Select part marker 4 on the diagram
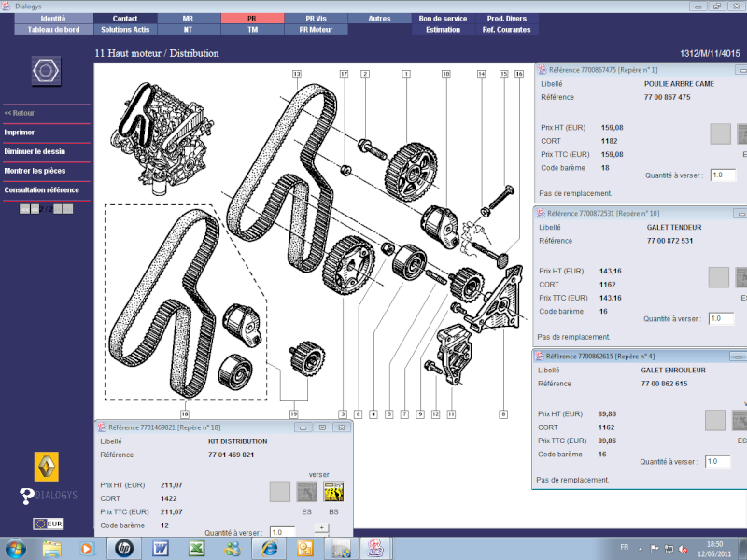The width and height of the screenshot is (747, 560). [373, 414]
